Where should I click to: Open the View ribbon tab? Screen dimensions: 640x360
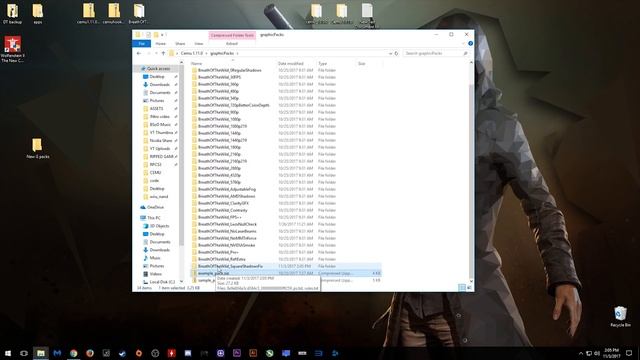(x=199, y=44)
